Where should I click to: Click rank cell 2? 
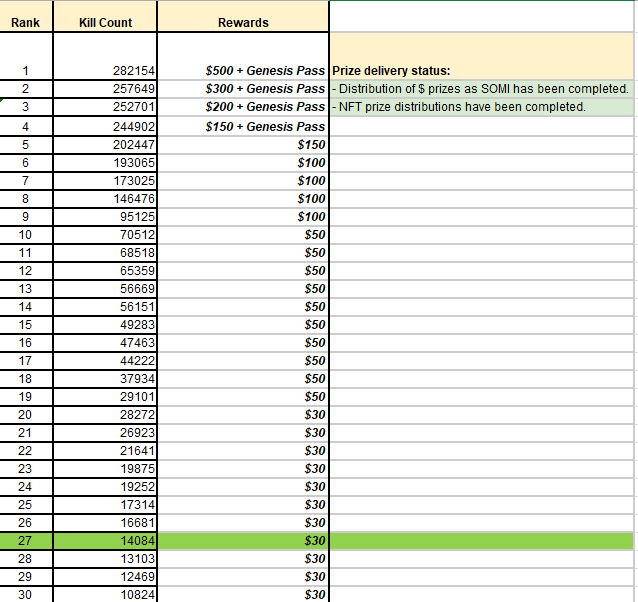click(25, 89)
